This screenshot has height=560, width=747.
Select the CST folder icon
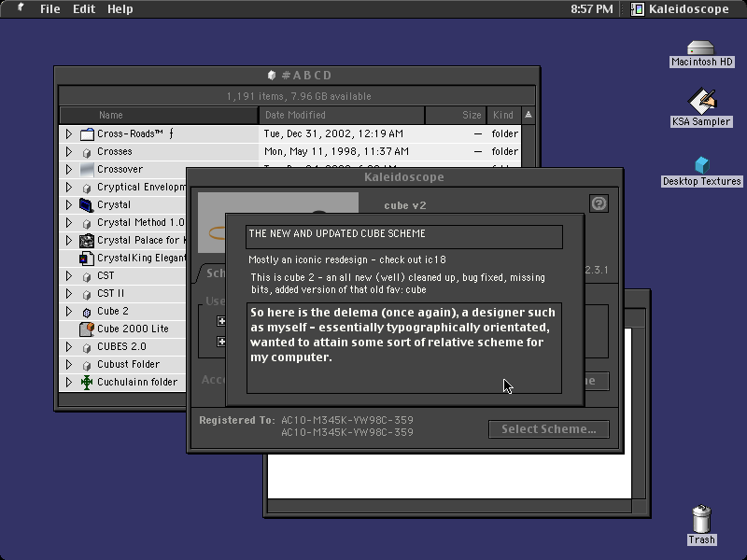[x=87, y=276]
